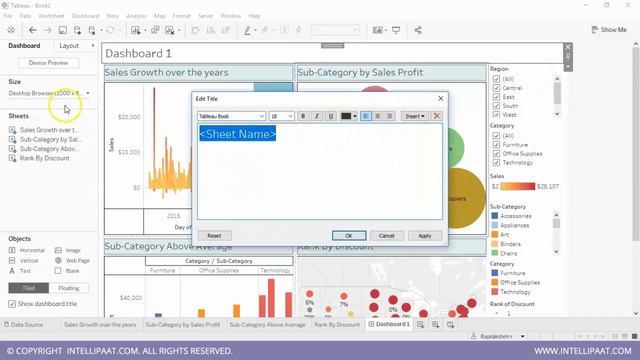Open the user dropdown in status bar

pos(522,336)
